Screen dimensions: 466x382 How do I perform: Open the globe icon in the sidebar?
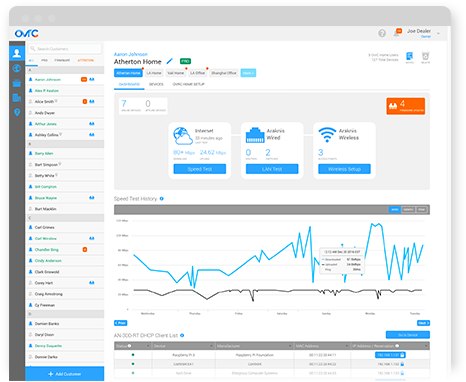coord(17,68)
